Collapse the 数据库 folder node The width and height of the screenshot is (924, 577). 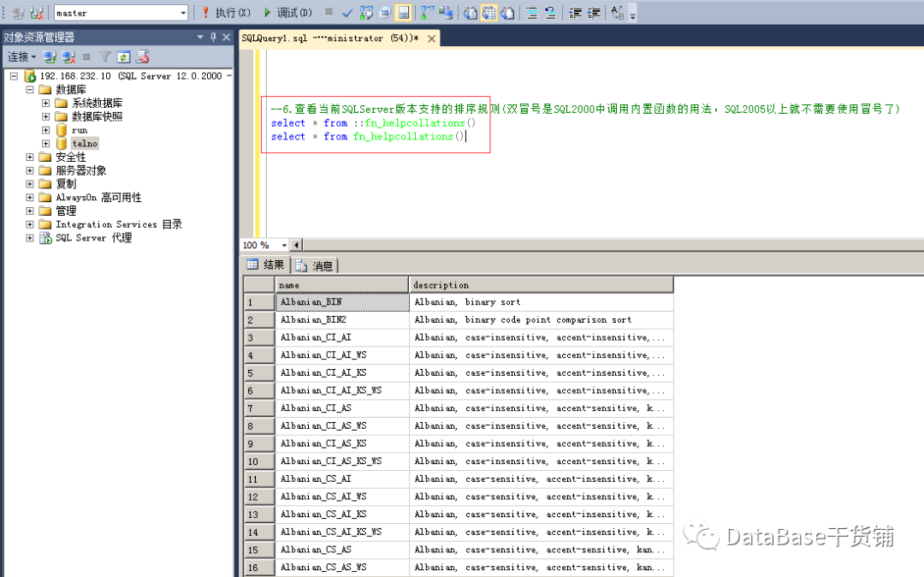point(29,90)
